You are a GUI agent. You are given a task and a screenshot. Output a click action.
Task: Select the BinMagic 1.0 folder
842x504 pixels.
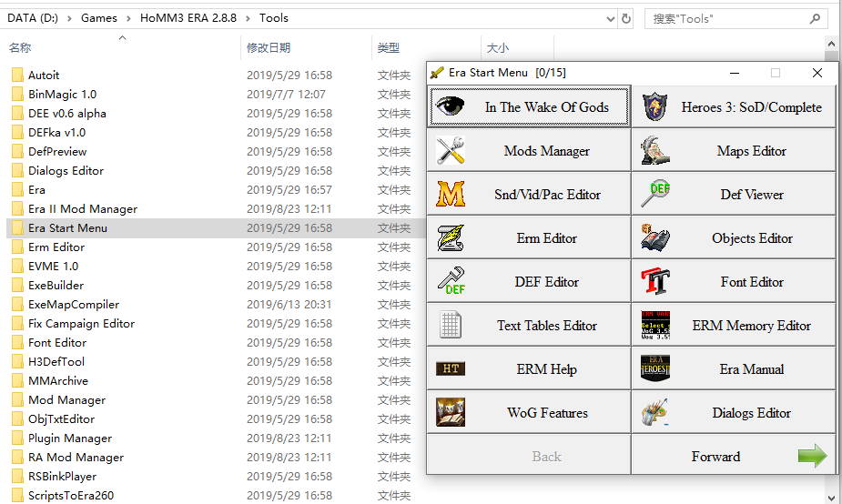(62, 95)
